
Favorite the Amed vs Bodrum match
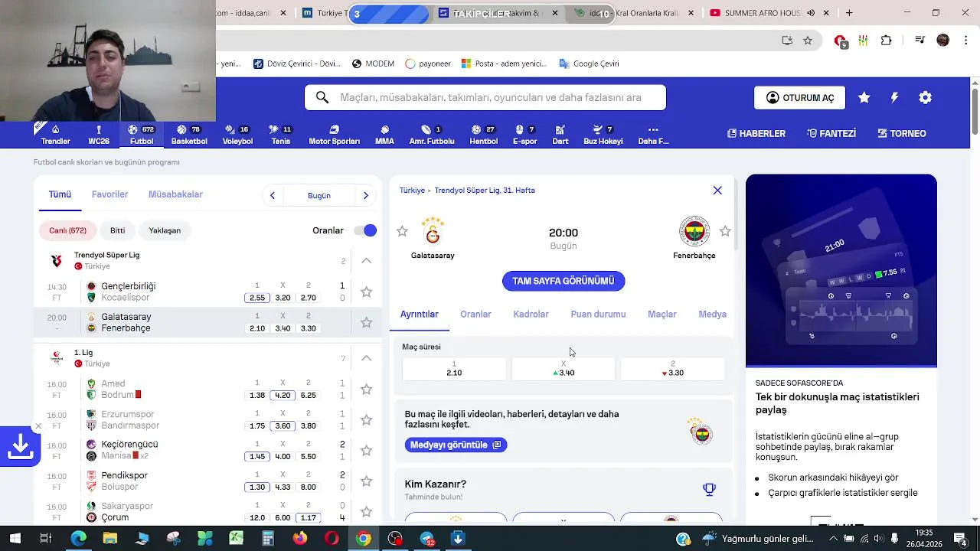[366, 389]
